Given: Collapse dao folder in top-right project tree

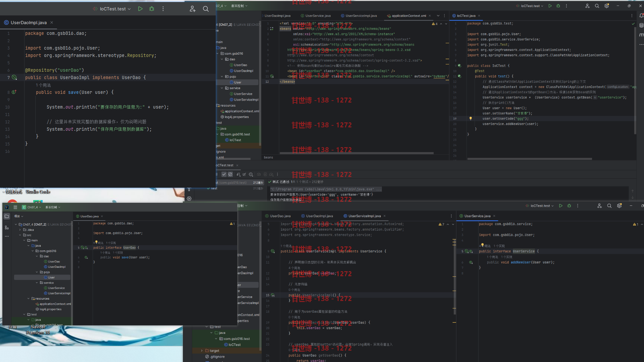Looking at the screenshot, I should point(222,59).
